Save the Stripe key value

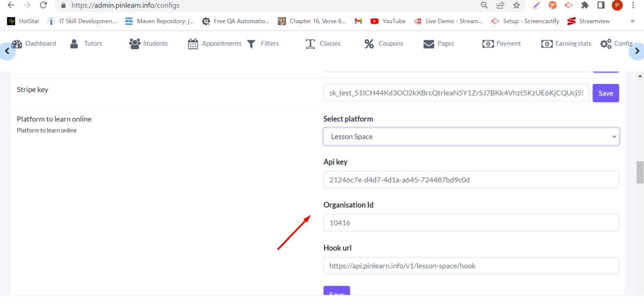pyautogui.click(x=605, y=93)
